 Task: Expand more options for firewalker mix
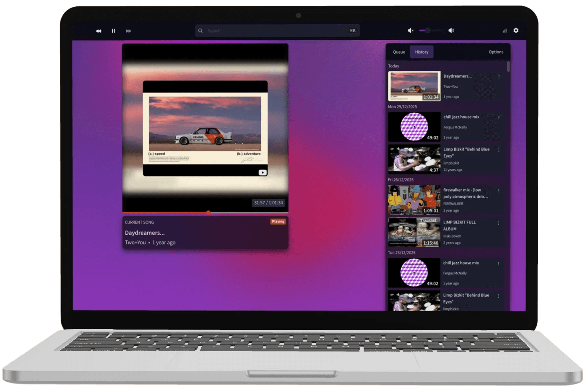point(499,191)
